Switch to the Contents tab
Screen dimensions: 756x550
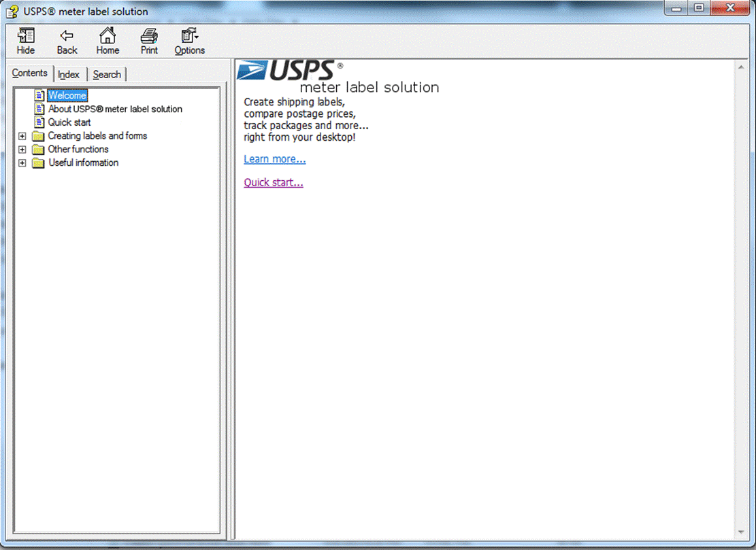pos(30,73)
